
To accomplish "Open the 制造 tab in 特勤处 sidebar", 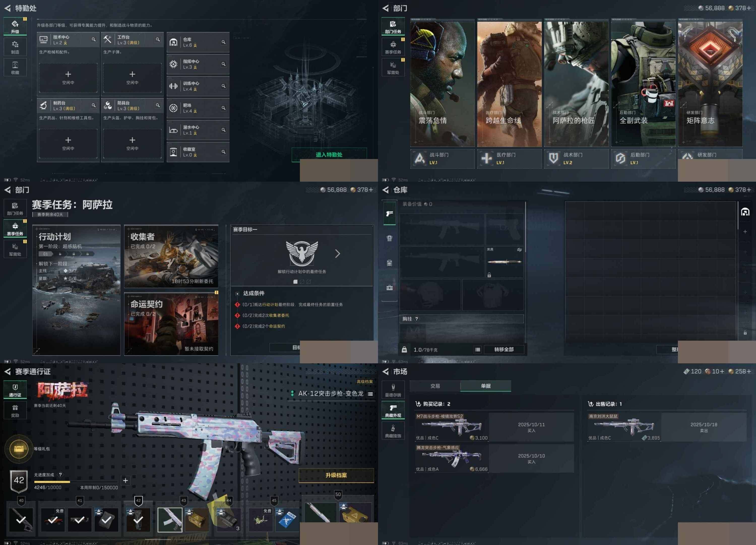I will (15, 47).
